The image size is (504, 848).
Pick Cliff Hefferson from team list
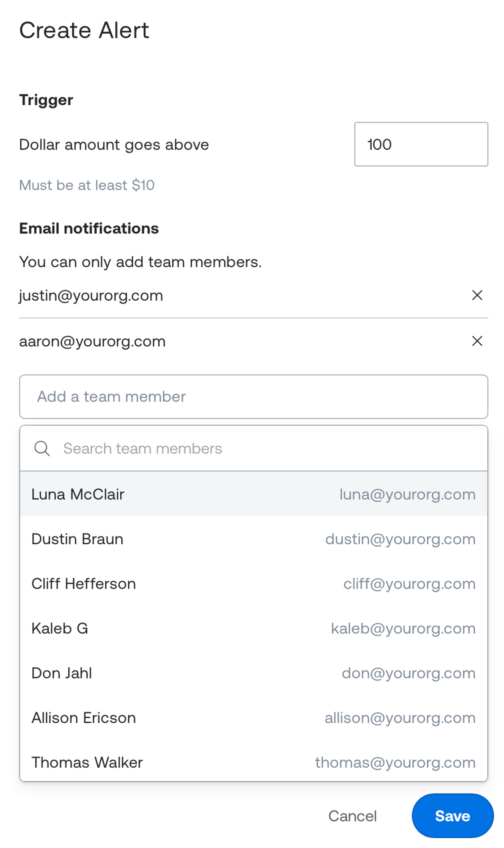pos(254,584)
